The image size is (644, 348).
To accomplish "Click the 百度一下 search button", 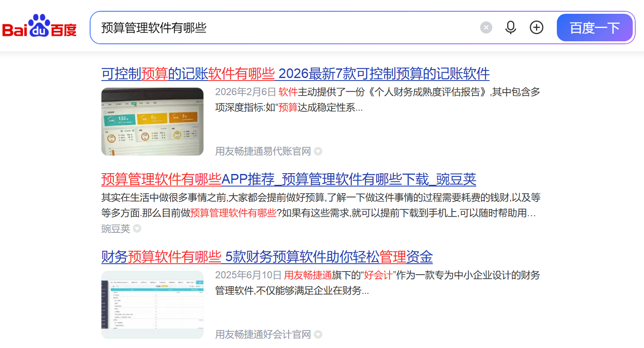I will click(594, 28).
